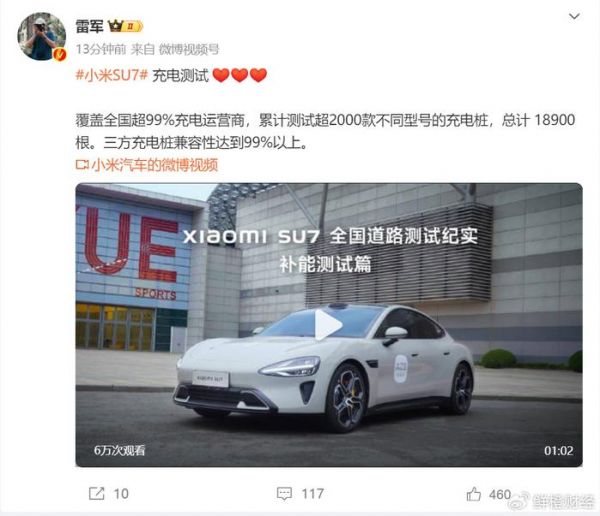Click the like count 460
600x516 pixels.
500,494
